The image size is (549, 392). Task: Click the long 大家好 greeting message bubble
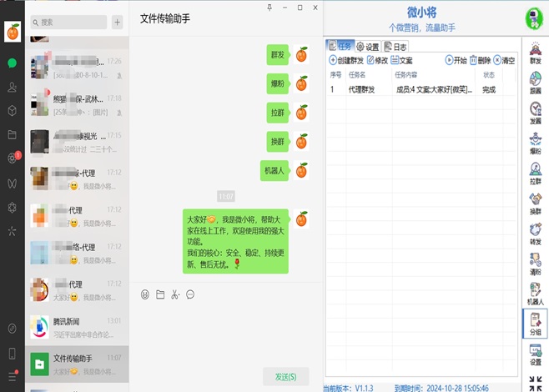click(236, 242)
